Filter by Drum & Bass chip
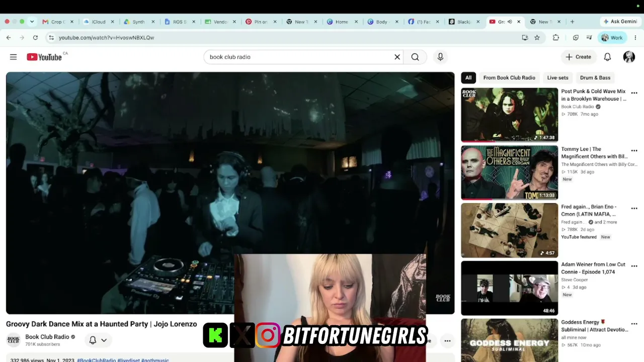The height and width of the screenshot is (362, 644). [595, 78]
